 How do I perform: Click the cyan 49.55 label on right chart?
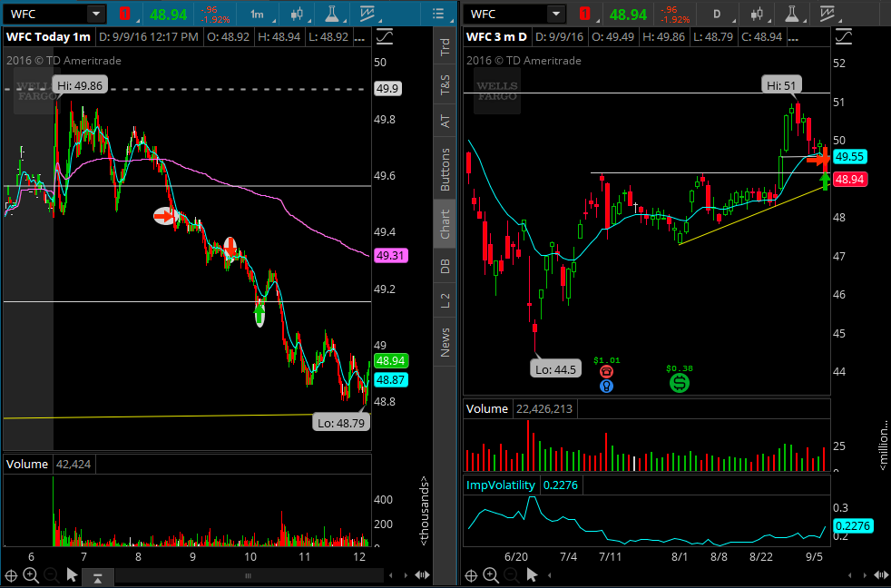(849, 157)
